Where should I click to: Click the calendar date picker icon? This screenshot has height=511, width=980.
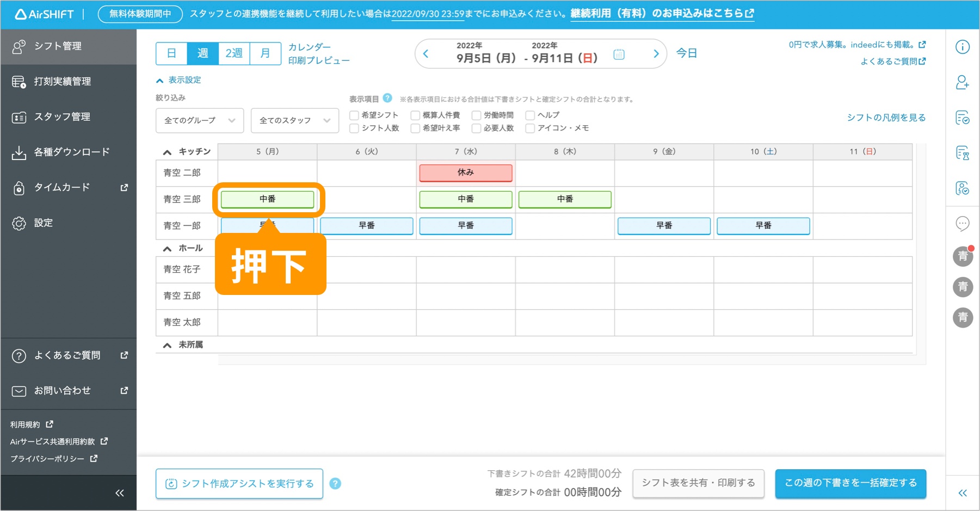(x=619, y=54)
